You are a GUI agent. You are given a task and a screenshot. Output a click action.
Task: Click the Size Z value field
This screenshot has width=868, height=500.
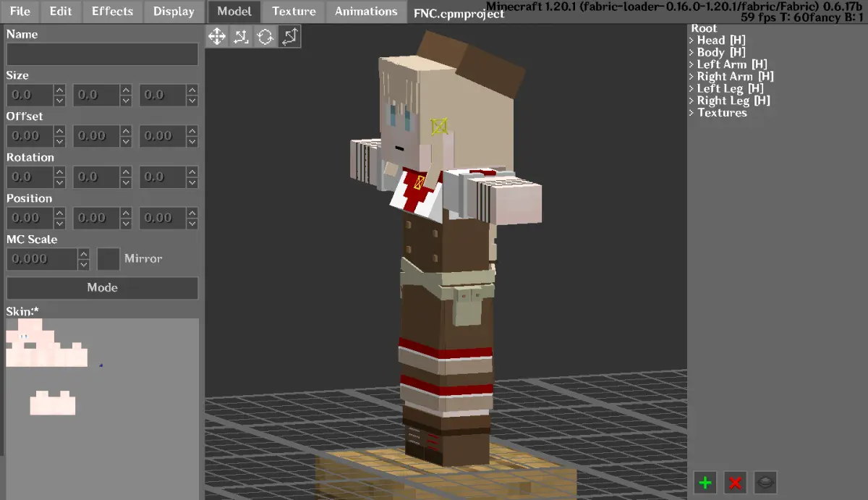[x=162, y=95]
